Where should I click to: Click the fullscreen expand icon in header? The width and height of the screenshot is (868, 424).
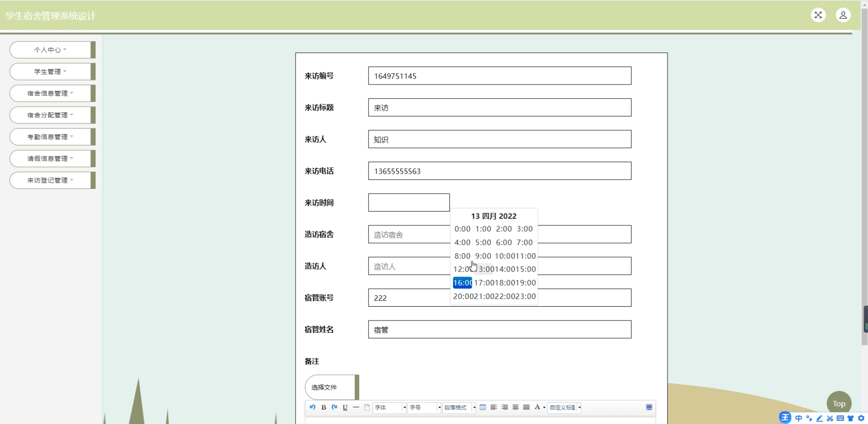818,15
